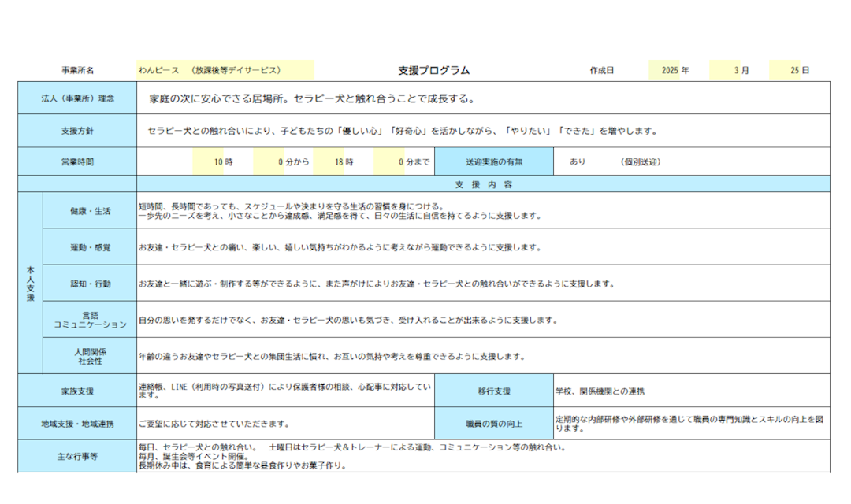Select the creation year cell showing 2025
This screenshot has height=504, width=851.
(664, 70)
